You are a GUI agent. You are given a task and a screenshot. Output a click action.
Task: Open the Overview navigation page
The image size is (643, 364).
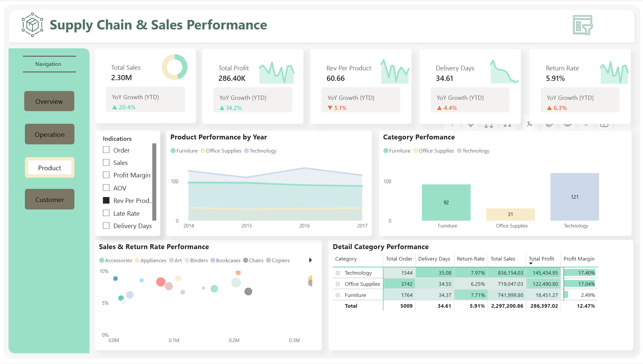tap(49, 101)
